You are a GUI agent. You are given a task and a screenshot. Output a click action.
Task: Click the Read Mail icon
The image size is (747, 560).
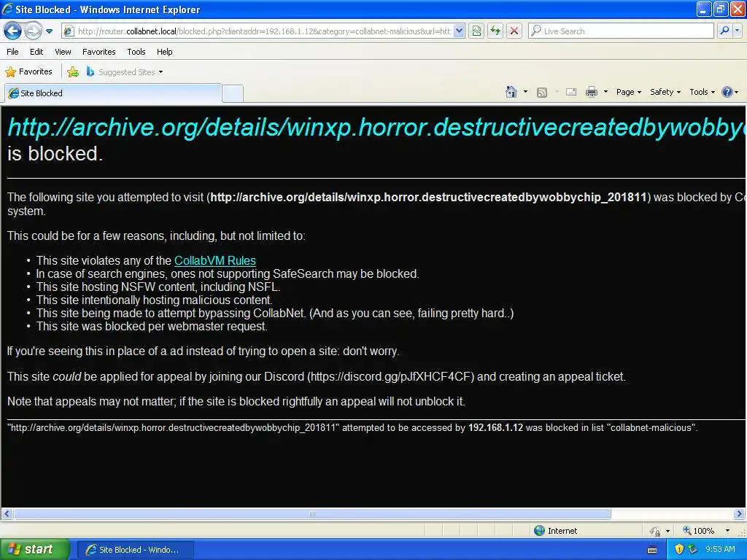pyautogui.click(x=571, y=93)
